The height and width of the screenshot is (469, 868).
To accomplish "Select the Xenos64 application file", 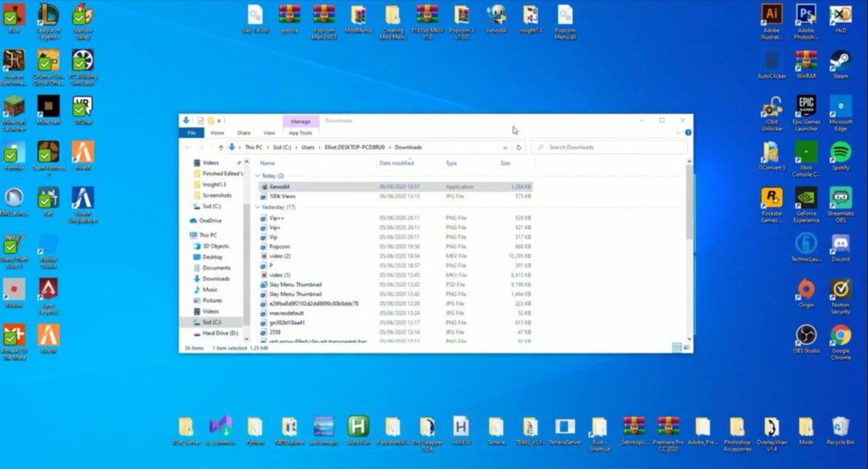I will click(x=280, y=187).
